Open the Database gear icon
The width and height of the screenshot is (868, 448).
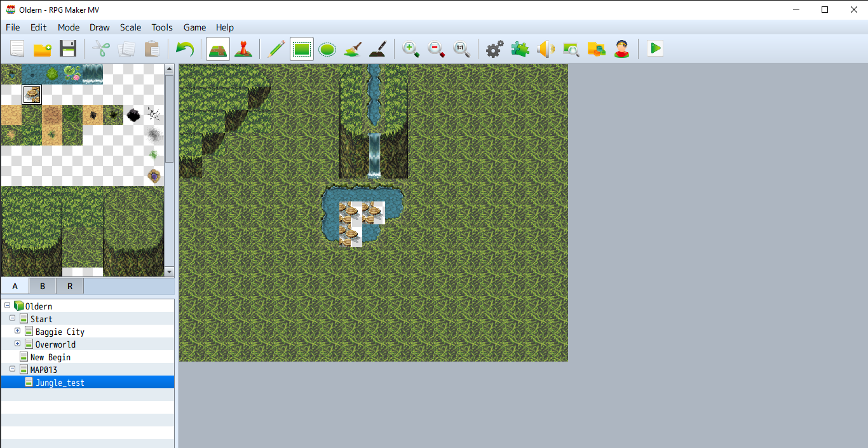[x=495, y=49]
